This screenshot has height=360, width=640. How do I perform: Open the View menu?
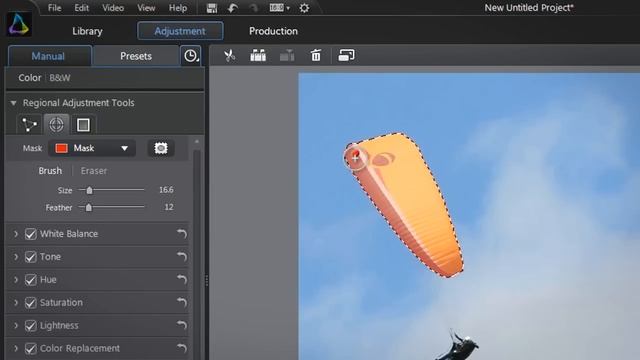point(146,8)
